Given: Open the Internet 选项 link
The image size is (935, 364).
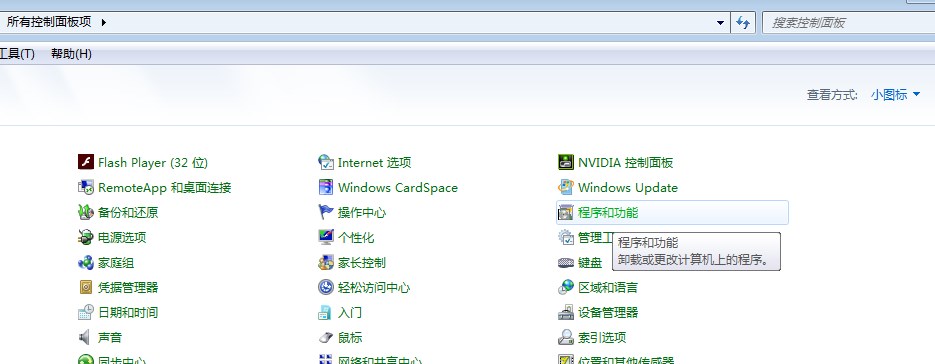Looking at the screenshot, I should pos(374,162).
